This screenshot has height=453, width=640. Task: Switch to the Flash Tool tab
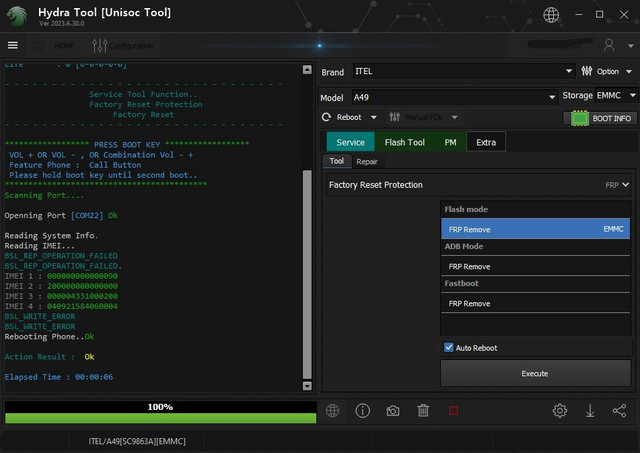pos(404,142)
